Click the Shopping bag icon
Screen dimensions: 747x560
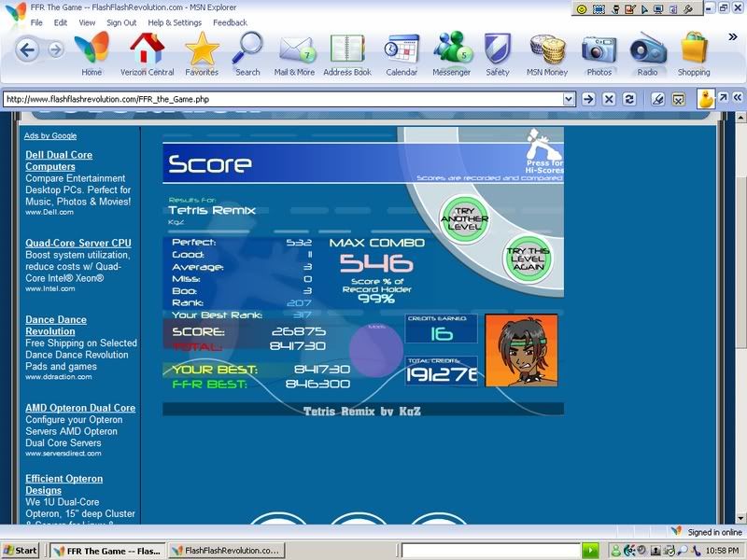(x=694, y=50)
